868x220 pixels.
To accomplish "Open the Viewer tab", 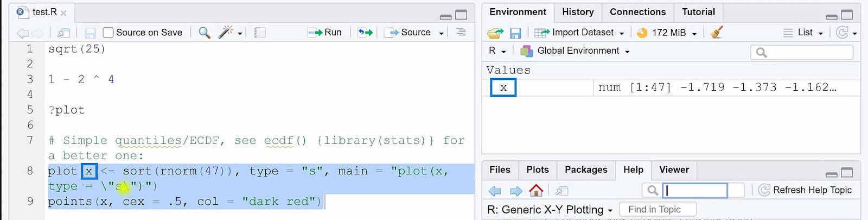I will 674,170.
